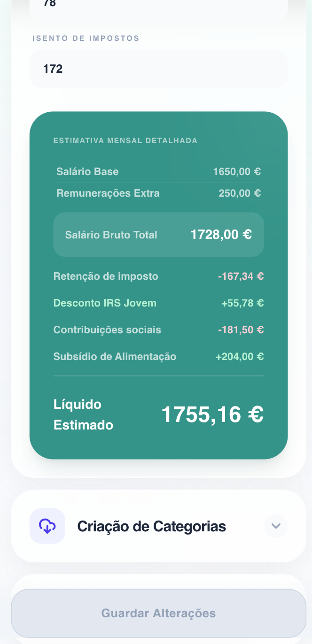
Task: Click the Retenção de imposto deduction row
Action: point(158,276)
